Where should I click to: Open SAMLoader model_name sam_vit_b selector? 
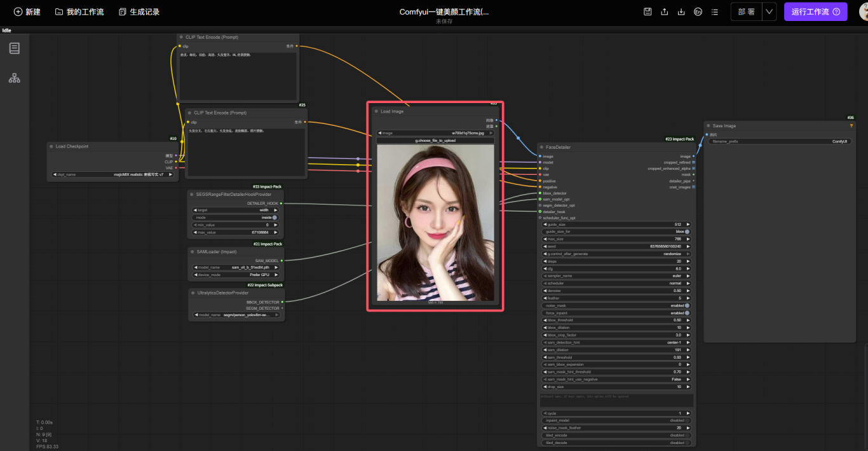pyautogui.click(x=236, y=268)
